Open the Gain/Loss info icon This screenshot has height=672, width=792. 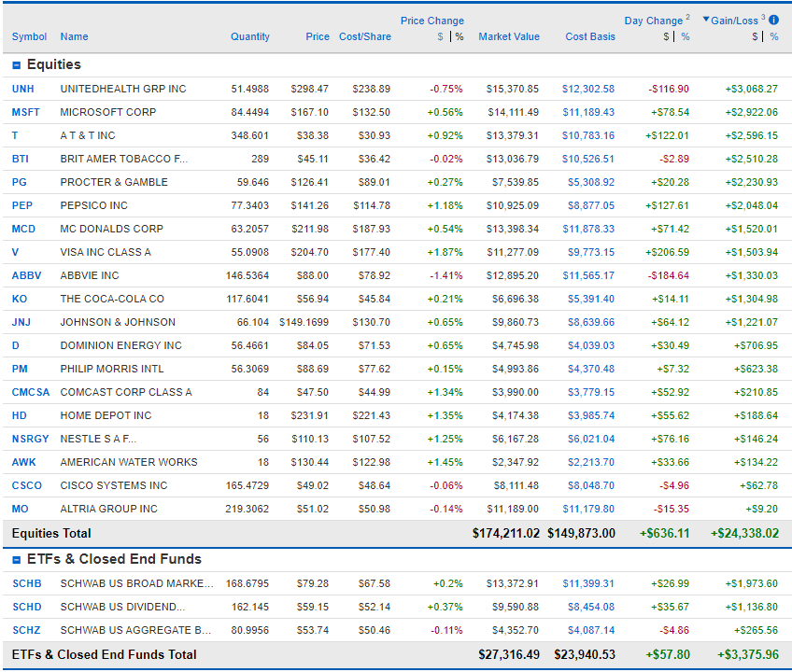(773, 21)
